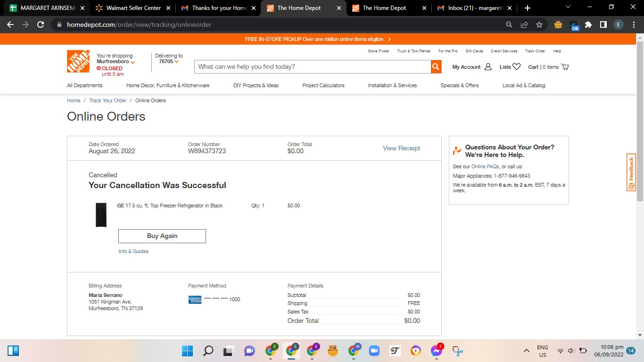
Task: Change the Murfreesboro store selection
Action: (x=116, y=62)
